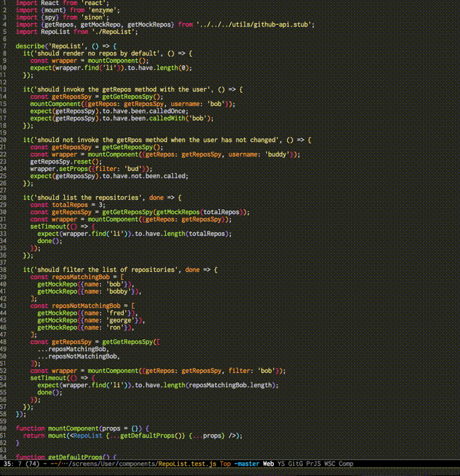Click the Comp minor mode indicator

347,463
